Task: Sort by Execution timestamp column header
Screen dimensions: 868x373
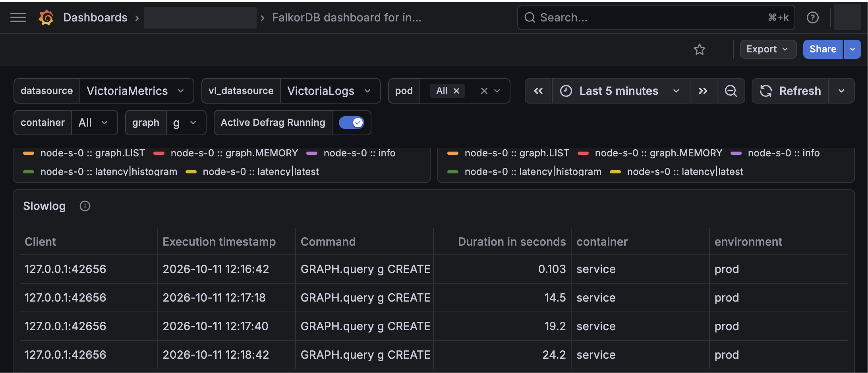Action: pyautogui.click(x=219, y=242)
